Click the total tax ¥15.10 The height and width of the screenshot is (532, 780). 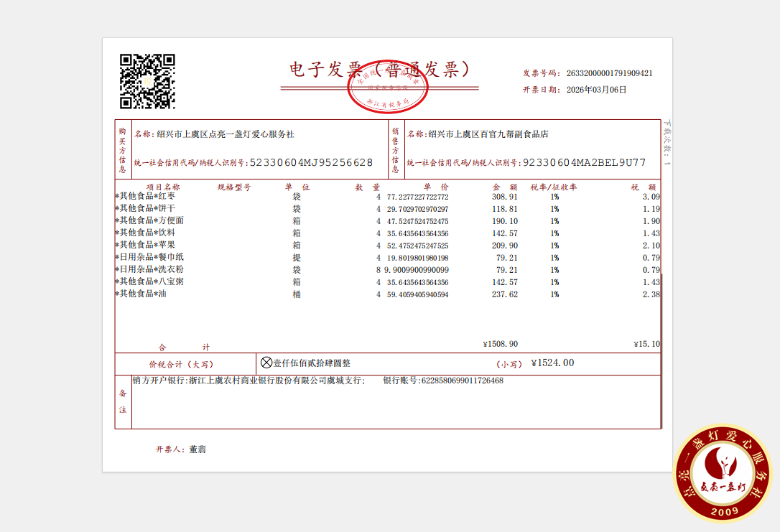(646, 344)
